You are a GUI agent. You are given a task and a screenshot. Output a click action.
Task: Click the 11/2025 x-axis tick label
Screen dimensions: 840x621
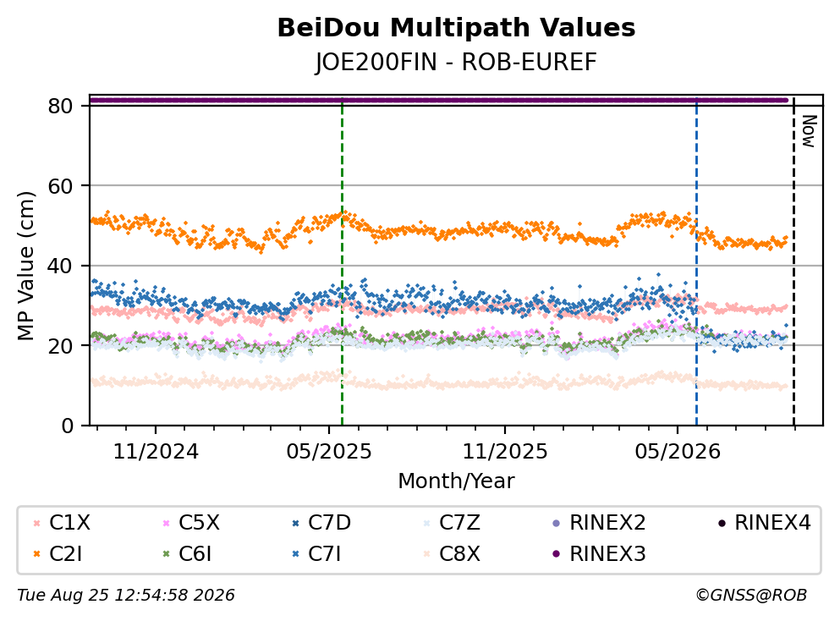pyautogui.click(x=505, y=452)
